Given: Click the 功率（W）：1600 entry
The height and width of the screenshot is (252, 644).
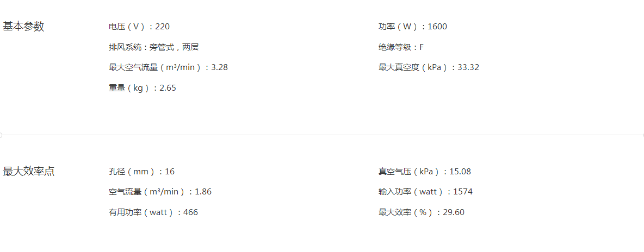Looking at the screenshot, I should click(413, 27).
